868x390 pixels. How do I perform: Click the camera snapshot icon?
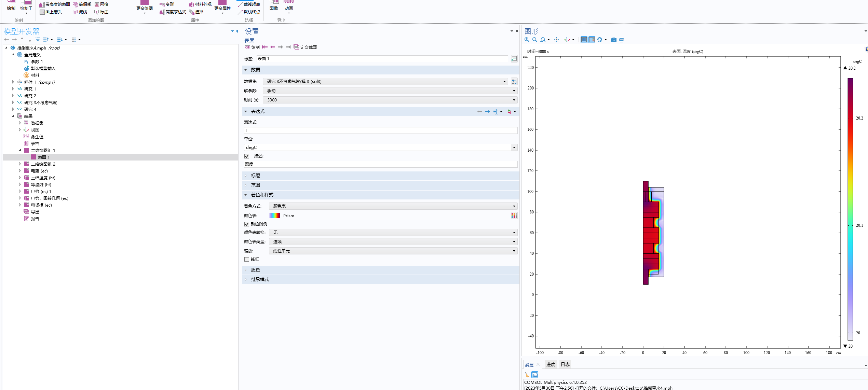coord(614,40)
